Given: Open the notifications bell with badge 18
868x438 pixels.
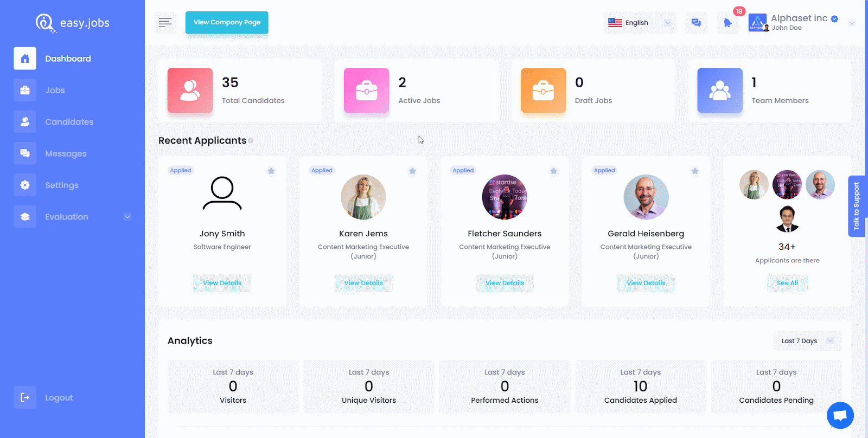Looking at the screenshot, I should 728,23.
